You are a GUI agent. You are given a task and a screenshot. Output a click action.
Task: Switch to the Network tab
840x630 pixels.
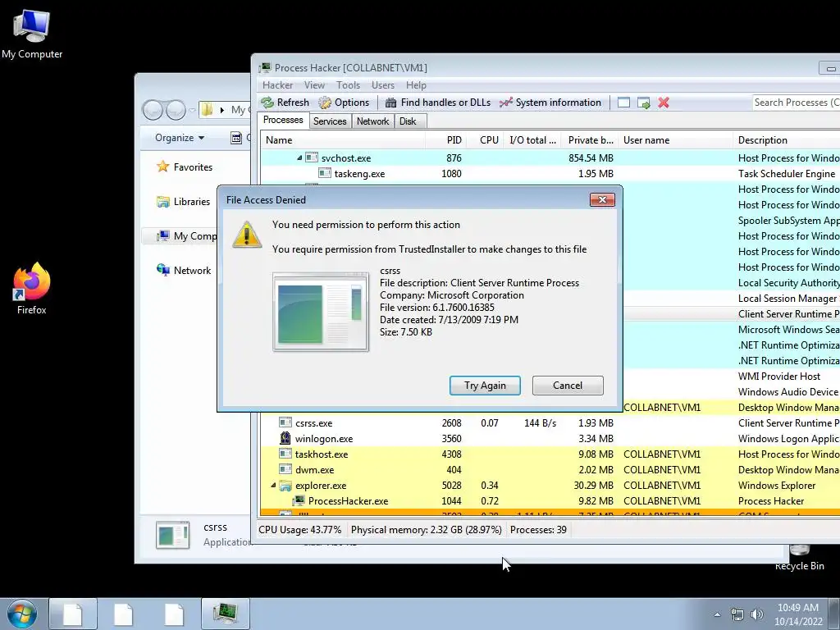point(373,121)
